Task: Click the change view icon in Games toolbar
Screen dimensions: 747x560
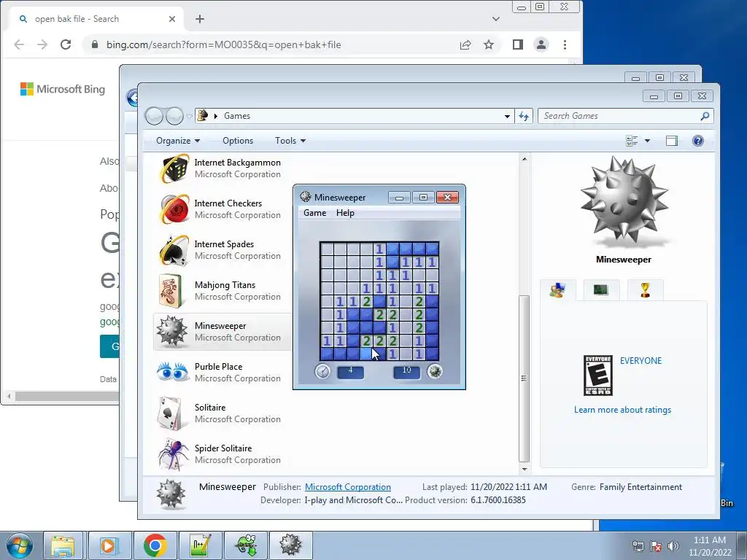Action: click(632, 141)
